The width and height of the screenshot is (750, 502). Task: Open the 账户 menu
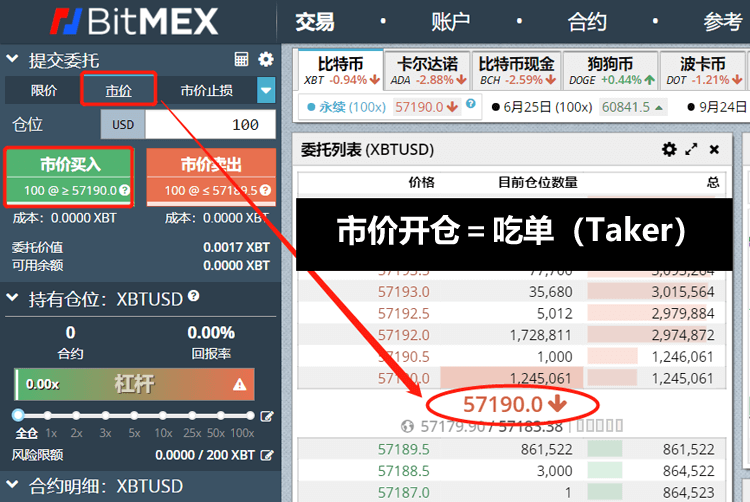click(451, 22)
